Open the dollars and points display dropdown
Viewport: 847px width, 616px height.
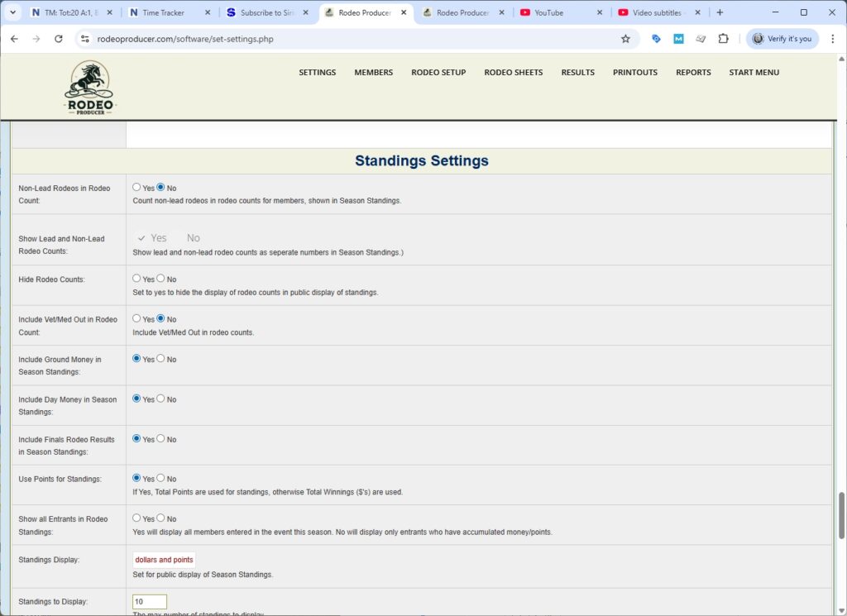click(x=163, y=559)
